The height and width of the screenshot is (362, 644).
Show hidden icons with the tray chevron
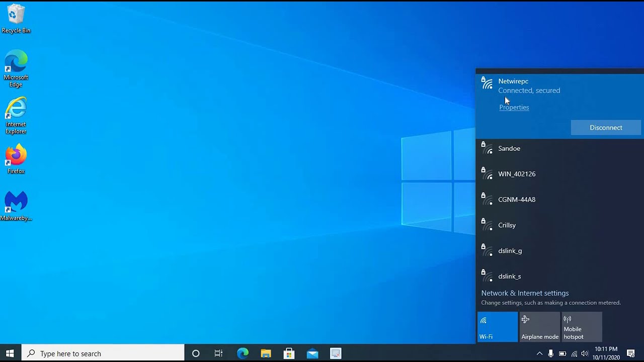coord(539,353)
